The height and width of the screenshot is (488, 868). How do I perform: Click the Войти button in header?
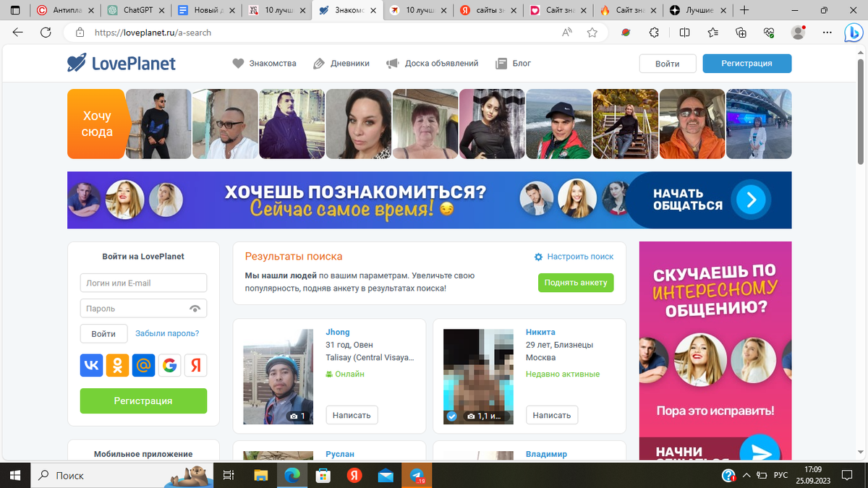(668, 64)
